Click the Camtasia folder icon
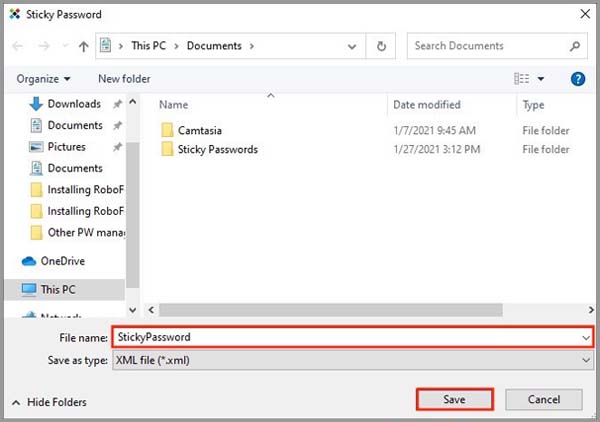Image resolution: width=600 pixels, height=422 pixels. (167, 130)
